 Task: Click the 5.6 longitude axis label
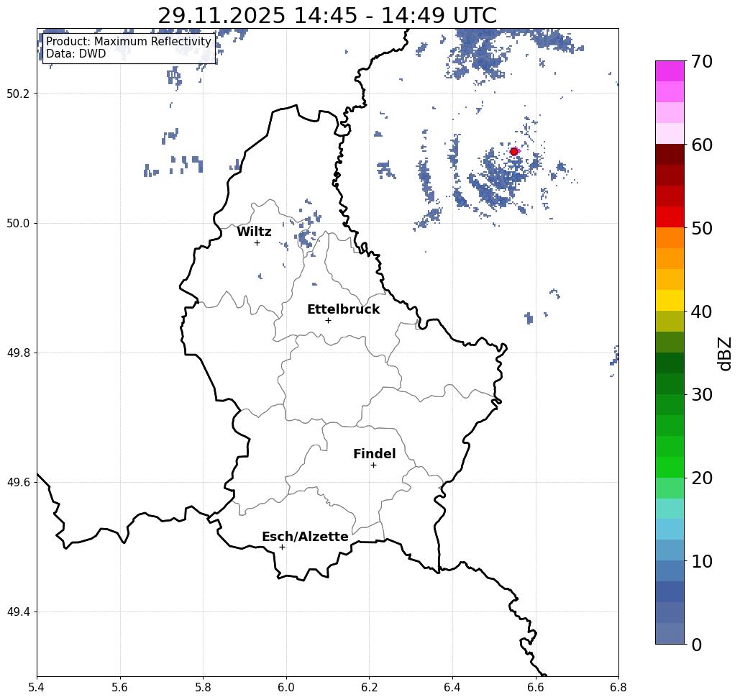(120, 687)
